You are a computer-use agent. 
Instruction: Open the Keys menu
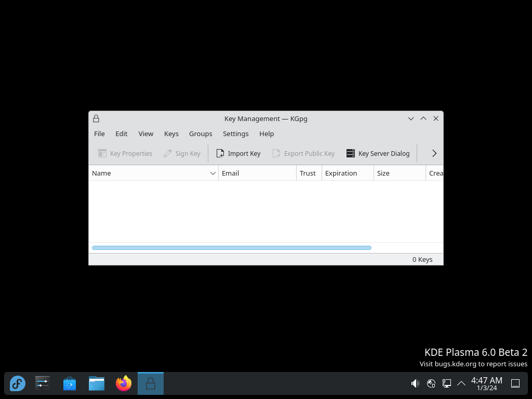coord(171,134)
